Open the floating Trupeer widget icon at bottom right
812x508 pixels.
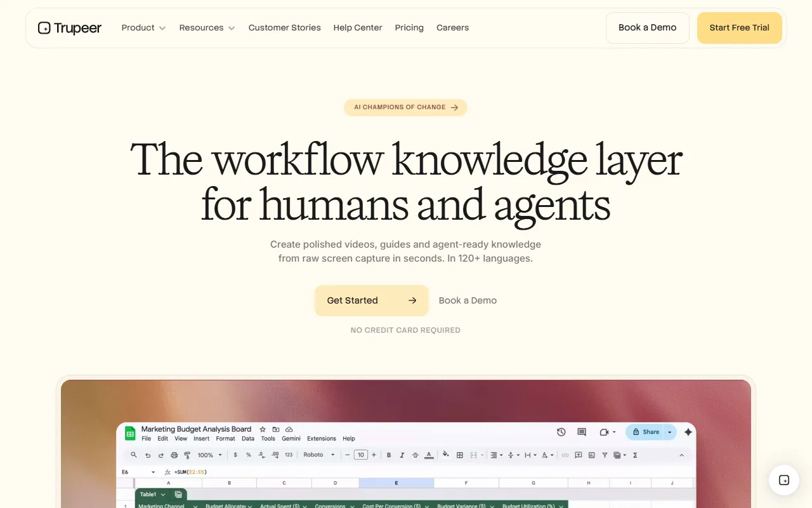click(784, 480)
